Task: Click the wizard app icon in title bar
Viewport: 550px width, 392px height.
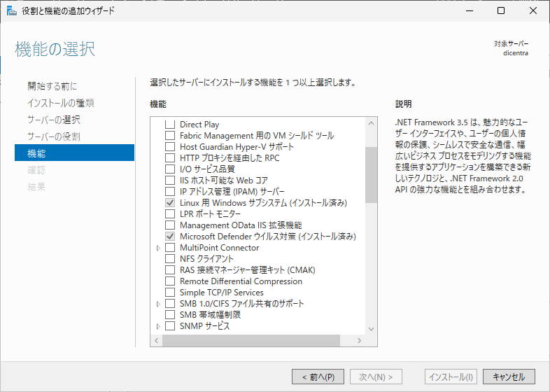Action: (x=11, y=10)
